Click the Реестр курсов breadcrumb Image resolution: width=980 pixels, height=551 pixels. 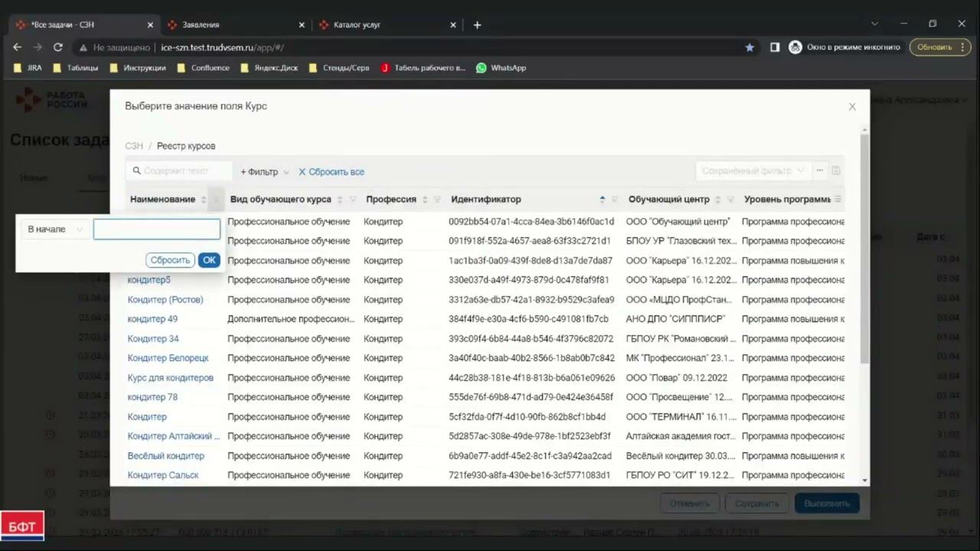pyautogui.click(x=186, y=146)
